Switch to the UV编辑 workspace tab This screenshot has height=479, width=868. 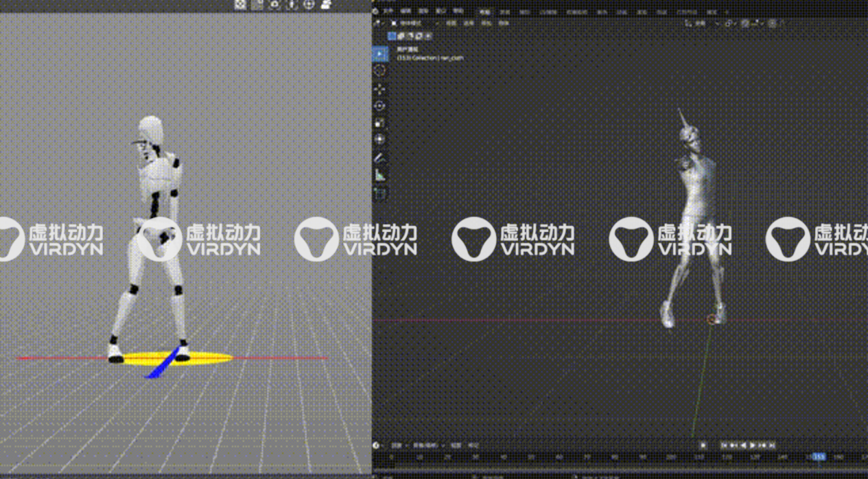(x=548, y=12)
